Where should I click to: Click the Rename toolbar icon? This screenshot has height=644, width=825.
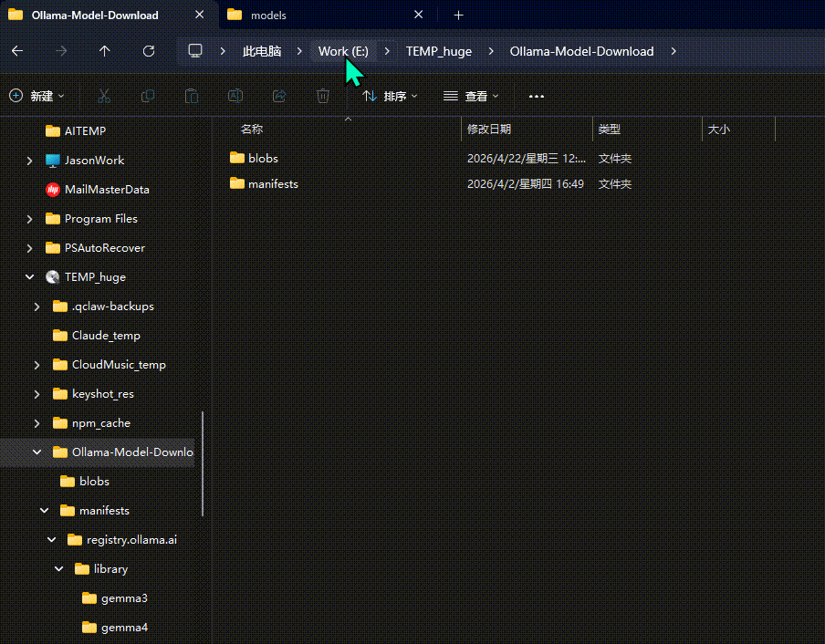point(235,96)
